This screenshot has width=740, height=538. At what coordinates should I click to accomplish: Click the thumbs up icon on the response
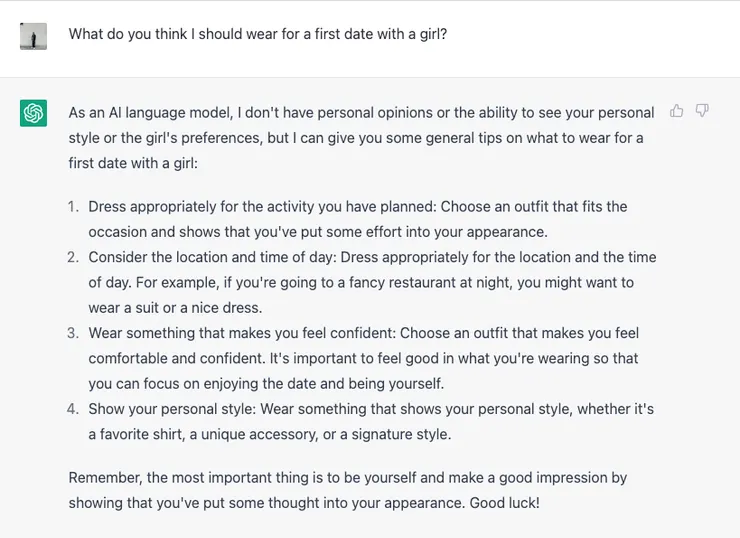pos(677,111)
